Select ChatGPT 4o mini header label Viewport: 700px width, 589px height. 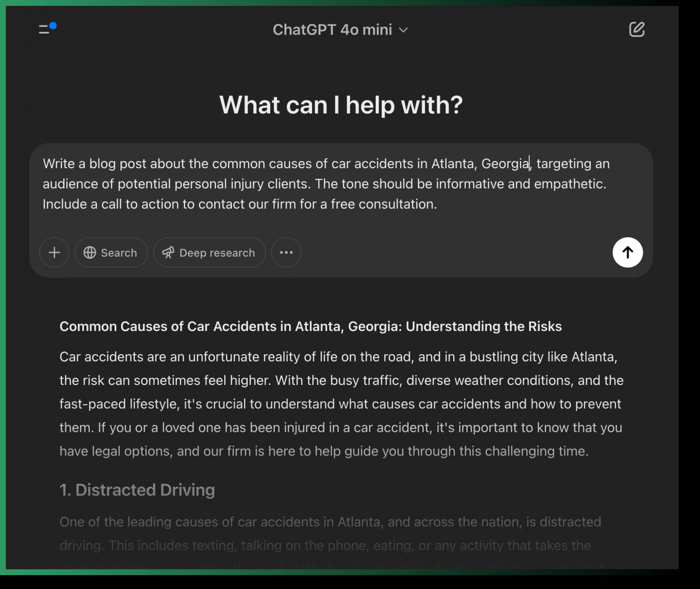[332, 30]
